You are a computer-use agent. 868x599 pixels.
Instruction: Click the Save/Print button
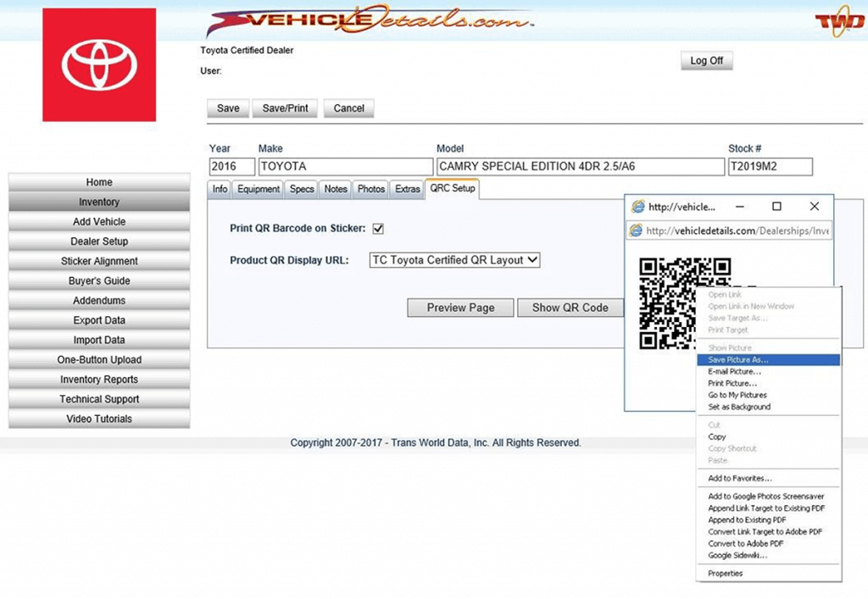pyautogui.click(x=285, y=108)
